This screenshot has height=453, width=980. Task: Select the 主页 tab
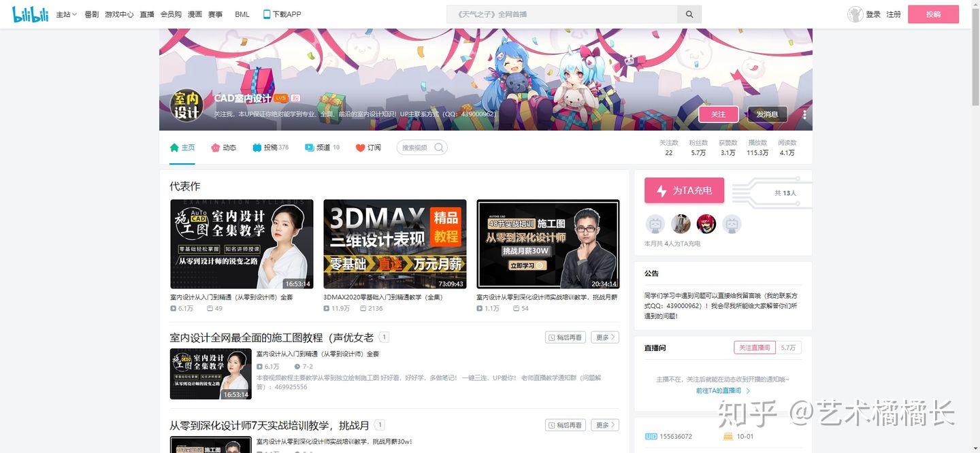[182, 148]
